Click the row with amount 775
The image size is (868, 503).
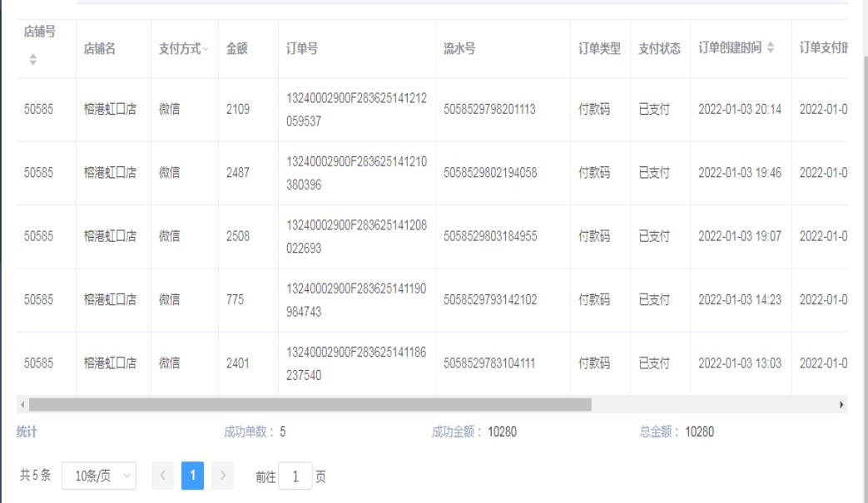click(236, 300)
